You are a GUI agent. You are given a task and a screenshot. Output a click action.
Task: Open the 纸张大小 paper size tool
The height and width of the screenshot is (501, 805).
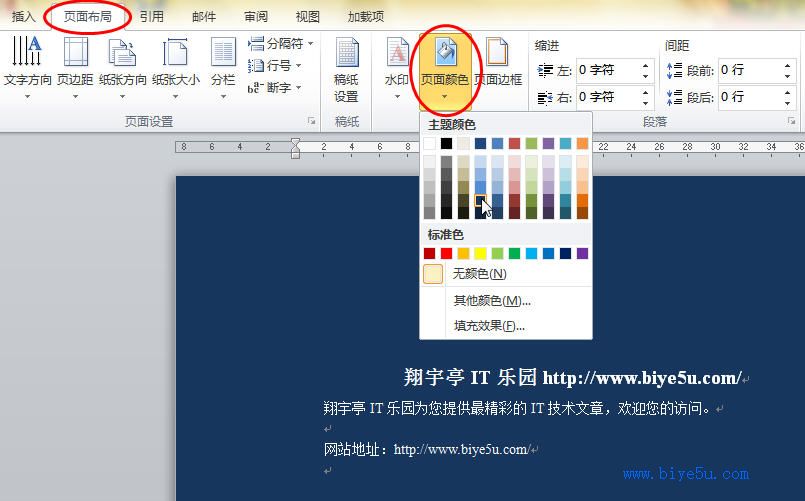pos(175,67)
